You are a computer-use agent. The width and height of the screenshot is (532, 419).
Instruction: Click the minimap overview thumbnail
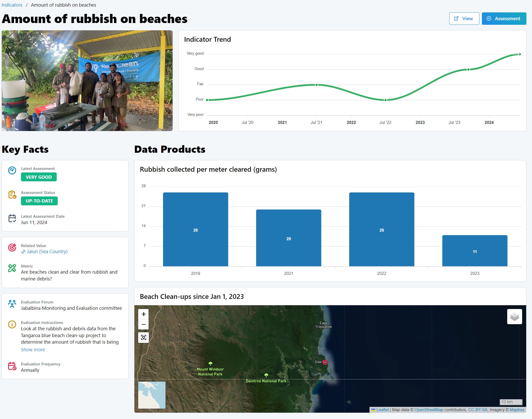[152, 395]
